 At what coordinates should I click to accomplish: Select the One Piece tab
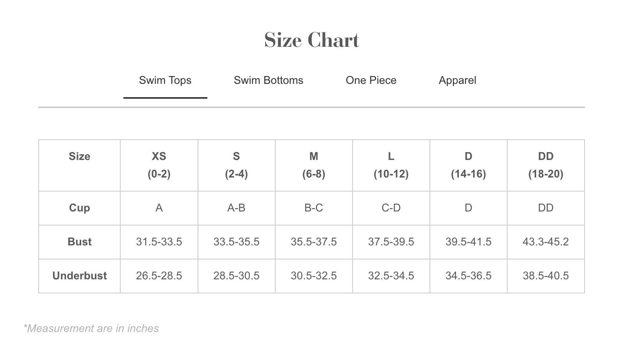coord(371,80)
